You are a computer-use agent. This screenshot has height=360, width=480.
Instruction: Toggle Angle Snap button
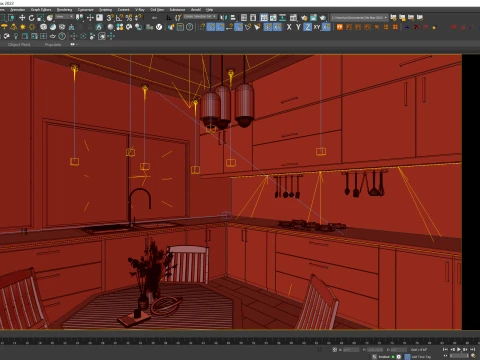pos(119,18)
